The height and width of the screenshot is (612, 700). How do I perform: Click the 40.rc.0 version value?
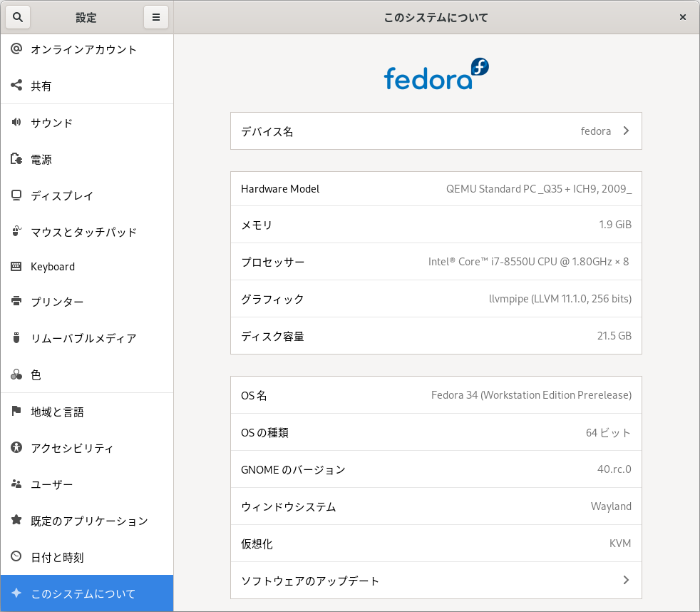point(614,469)
